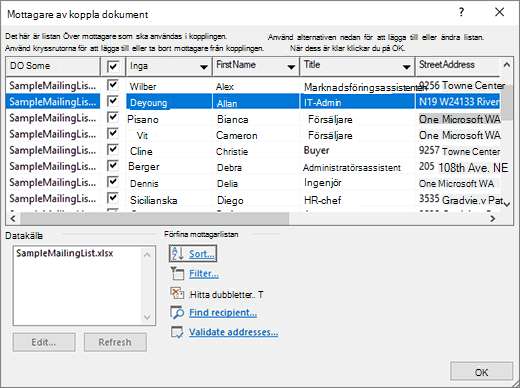This screenshot has height=388, width=520.
Task: Uncheck the Sicilianska row checkbox
Action: point(113,198)
